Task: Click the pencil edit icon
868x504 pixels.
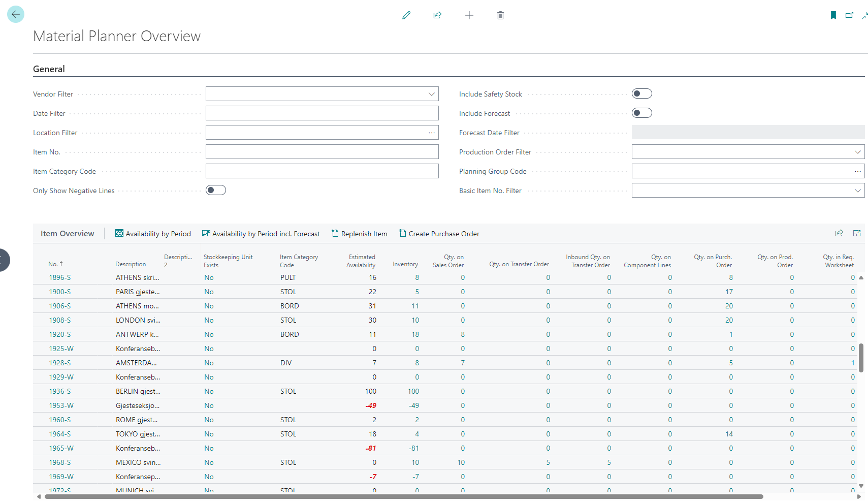Action: pos(406,15)
